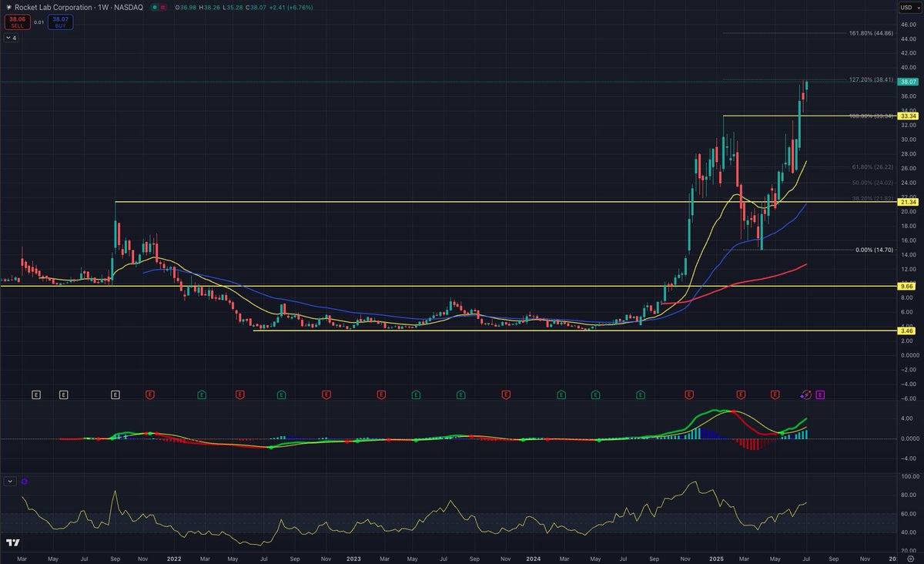924x564 pixels.
Task: Select the 33.34 yellow price line label
Action: tap(909, 116)
